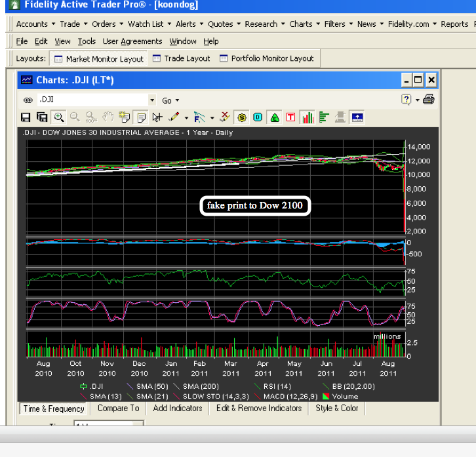Open the pencil drawing tool dropdown arrow
The height and width of the screenshot is (457, 476).
[186, 118]
